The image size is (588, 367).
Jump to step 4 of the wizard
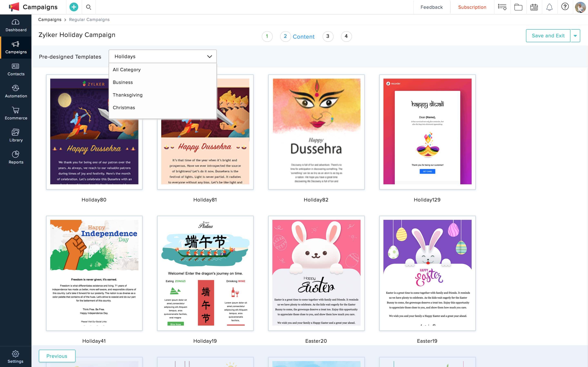coord(346,36)
